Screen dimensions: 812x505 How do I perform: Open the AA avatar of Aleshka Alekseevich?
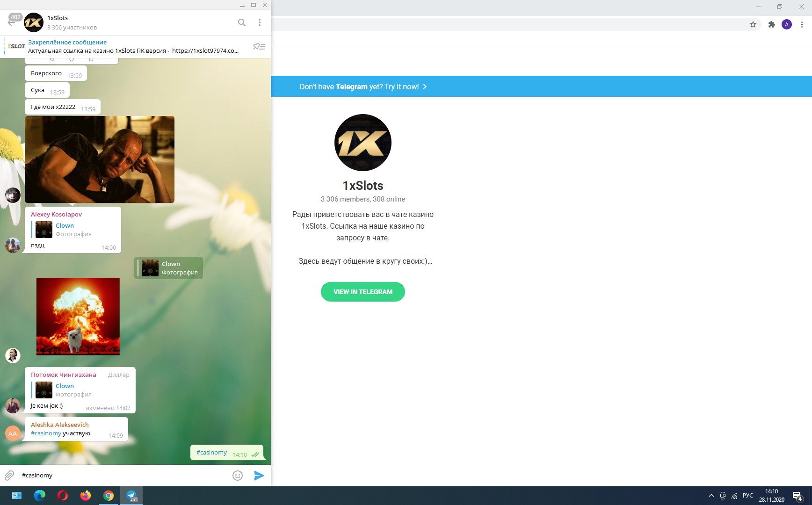point(13,433)
